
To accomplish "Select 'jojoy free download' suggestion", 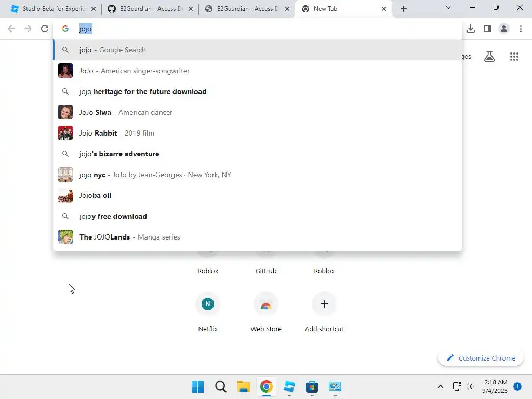I will 258,216.
